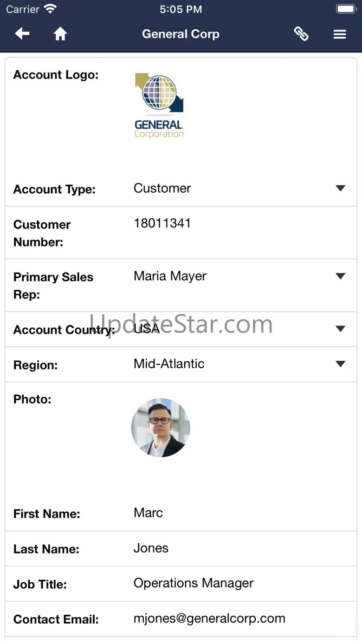Tap the back arrow icon
Screen dimensions: 362x644
[x=22, y=34]
